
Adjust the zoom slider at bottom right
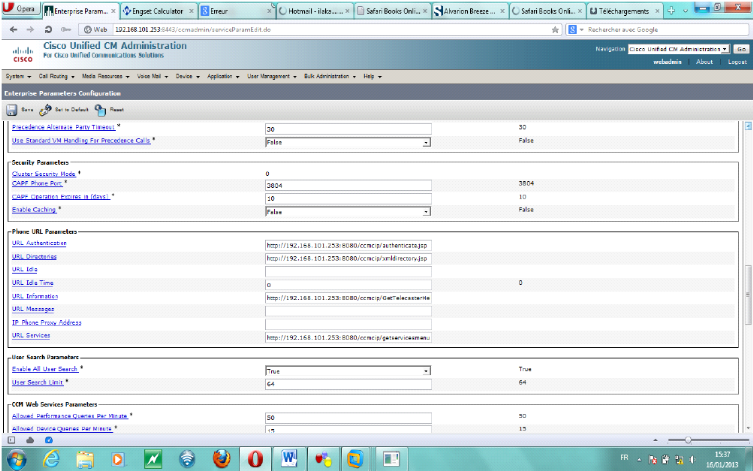[x=688, y=440]
